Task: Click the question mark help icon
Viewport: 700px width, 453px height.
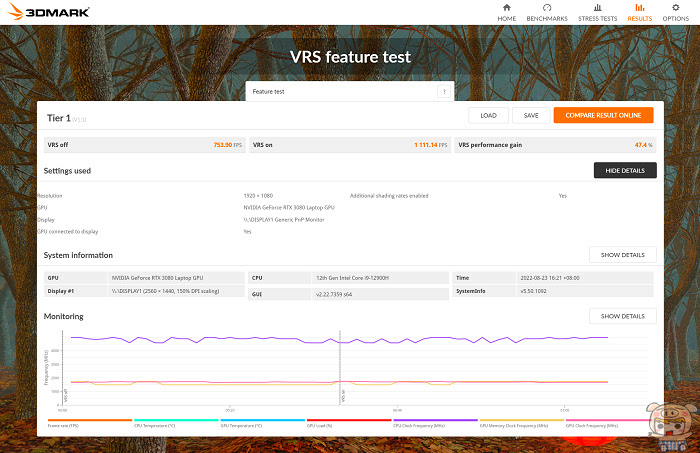Action: [x=444, y=91]
